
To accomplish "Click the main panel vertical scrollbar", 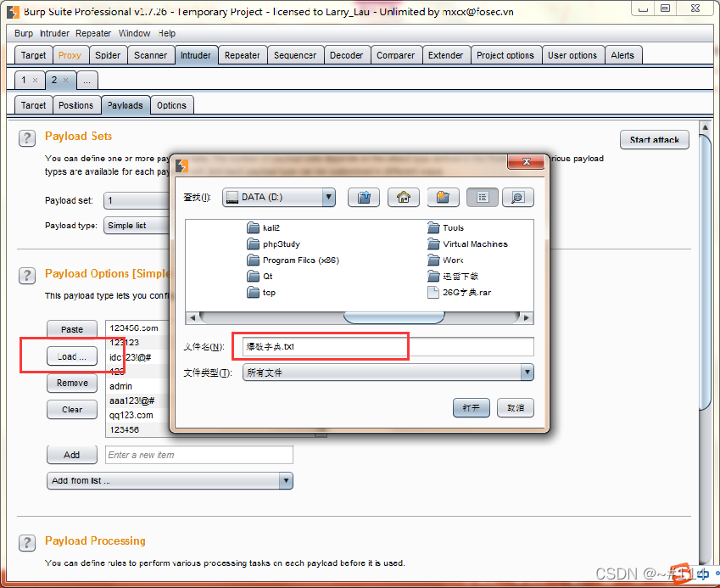I will coord(706,271).
